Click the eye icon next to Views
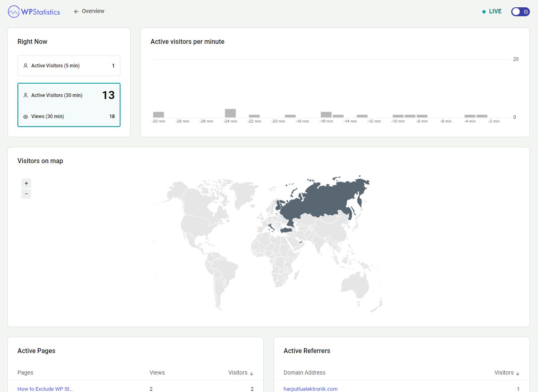538x392 pixels. pyautogui.click(x=26, y=117)
